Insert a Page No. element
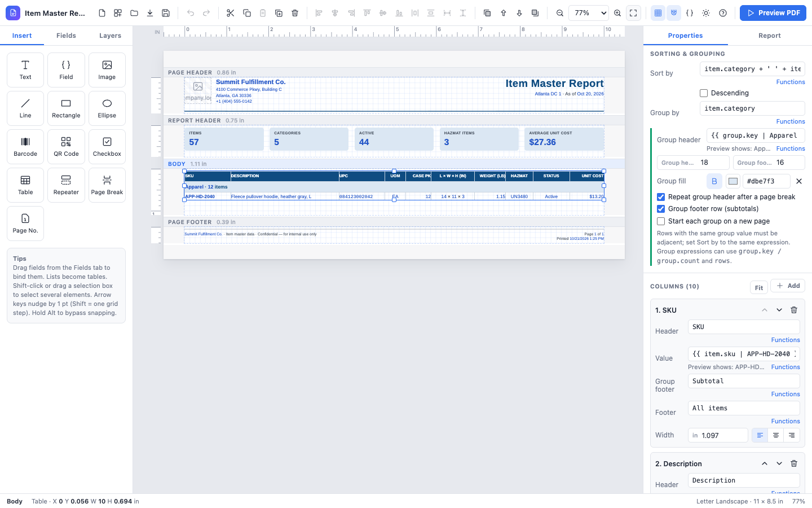This screenshot has height=508, width=812. [25, 224]
